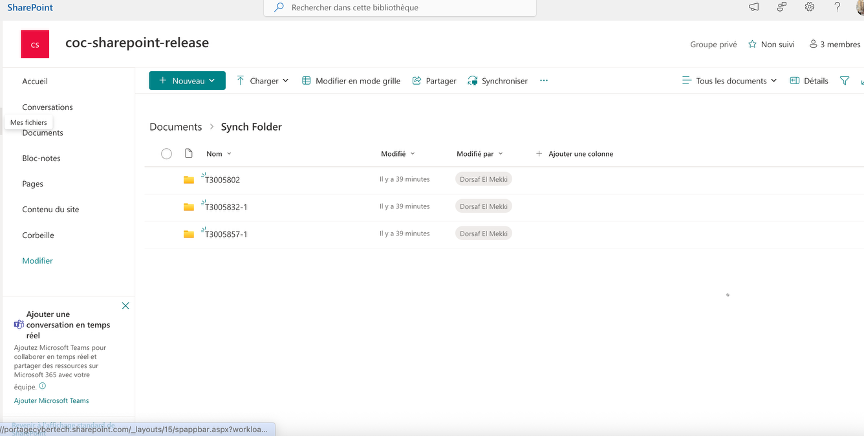Open the settings gear icon
This screenshot has width=864, height=436.
click(x=809, y=7)
